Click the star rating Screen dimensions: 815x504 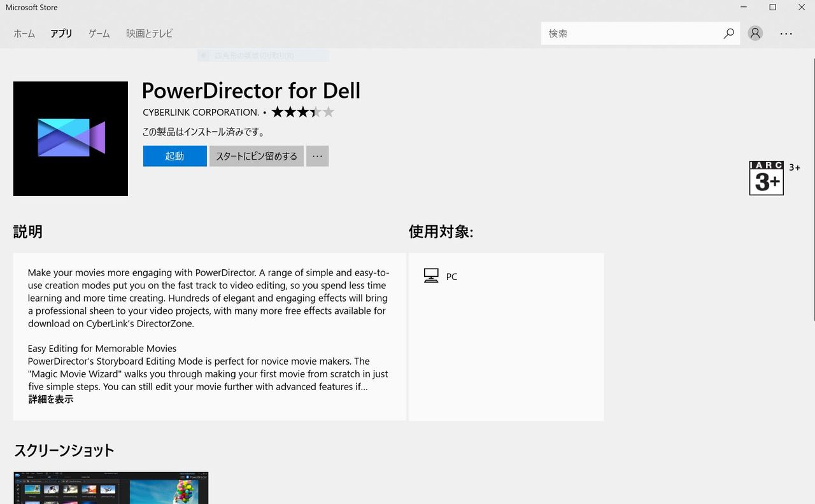point(302,113)
